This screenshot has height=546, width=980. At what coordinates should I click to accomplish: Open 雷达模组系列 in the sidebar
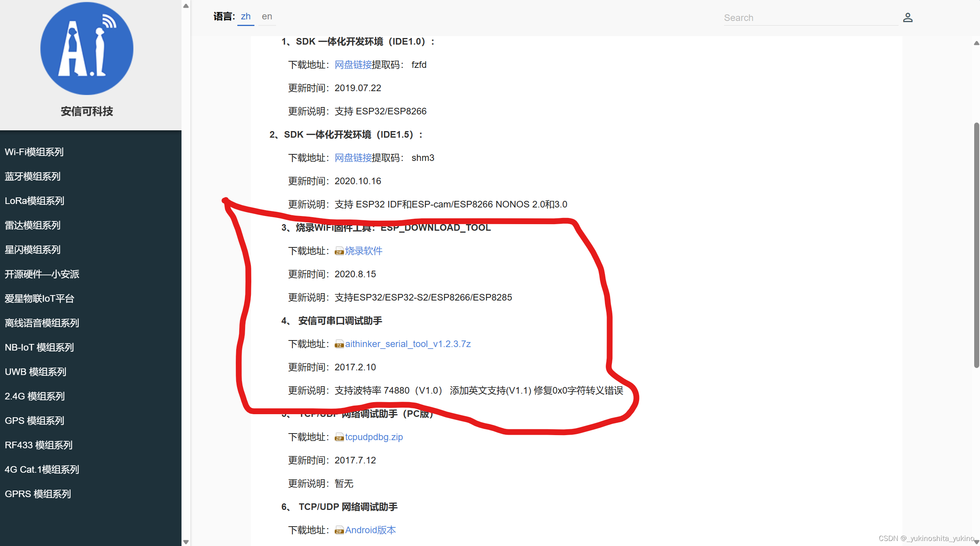[x=33, y=225]
